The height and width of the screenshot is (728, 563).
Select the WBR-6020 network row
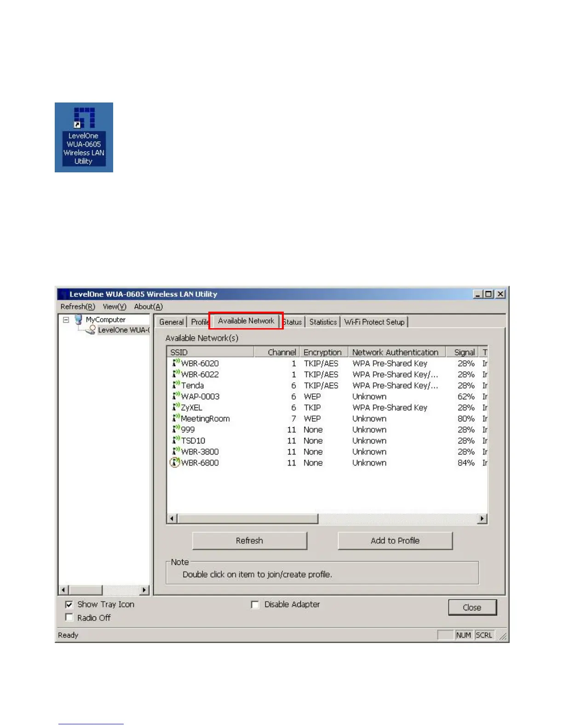point(327,363)
